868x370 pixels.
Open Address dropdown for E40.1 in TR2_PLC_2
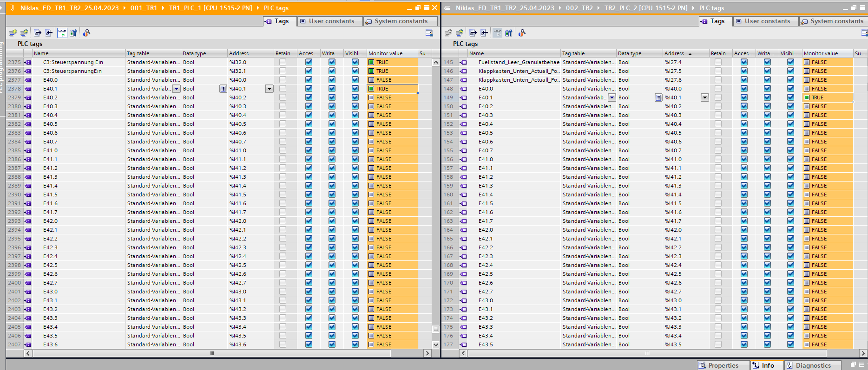[x=705, y=97]
